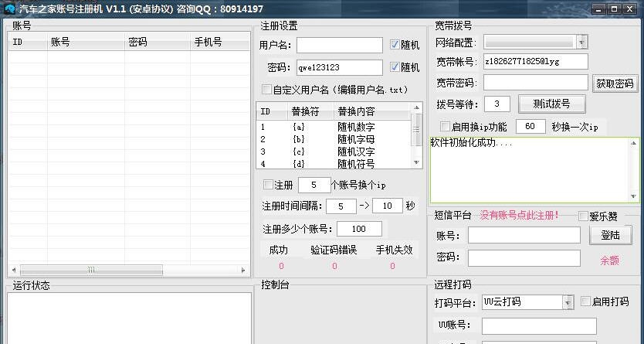
Task: Click the log box scroll up arrow
Action: click(634, 143)
